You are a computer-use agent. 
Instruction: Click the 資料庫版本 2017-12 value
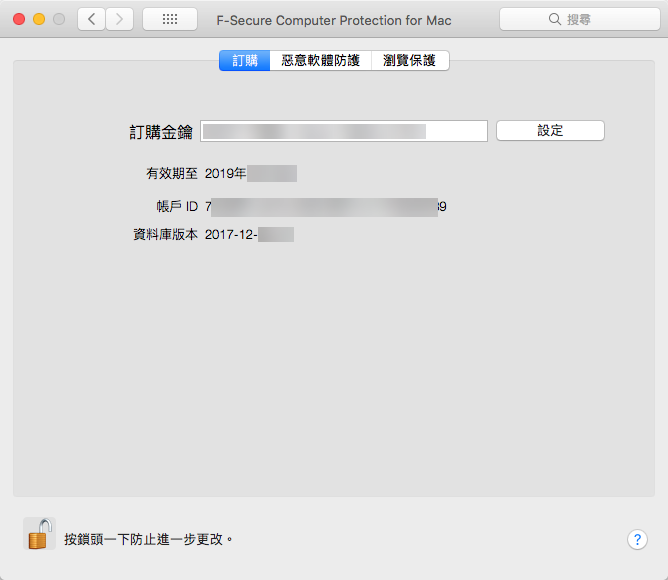(x=248, y=235)
